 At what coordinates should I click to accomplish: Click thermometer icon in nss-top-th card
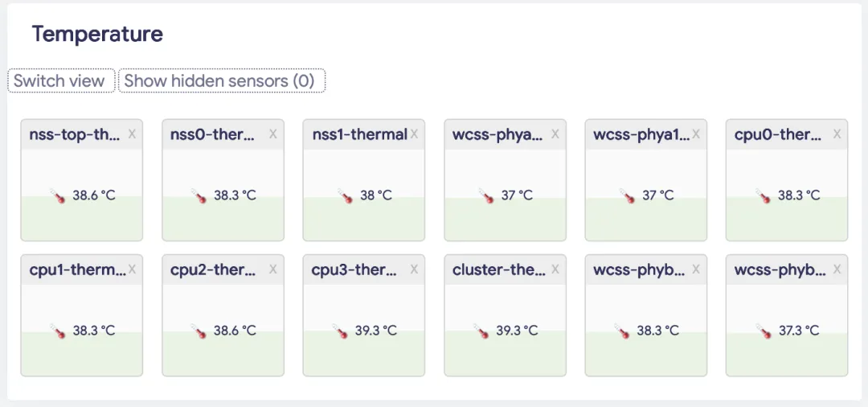coord(56,195)
